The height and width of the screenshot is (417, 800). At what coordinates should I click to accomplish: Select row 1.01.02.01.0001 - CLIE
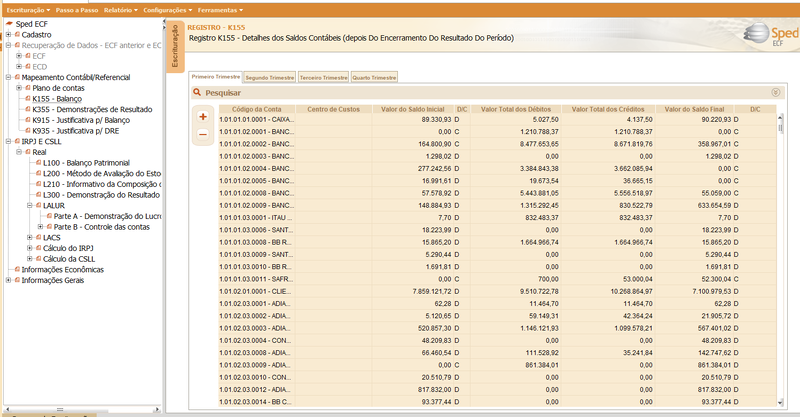click(497, 291)
